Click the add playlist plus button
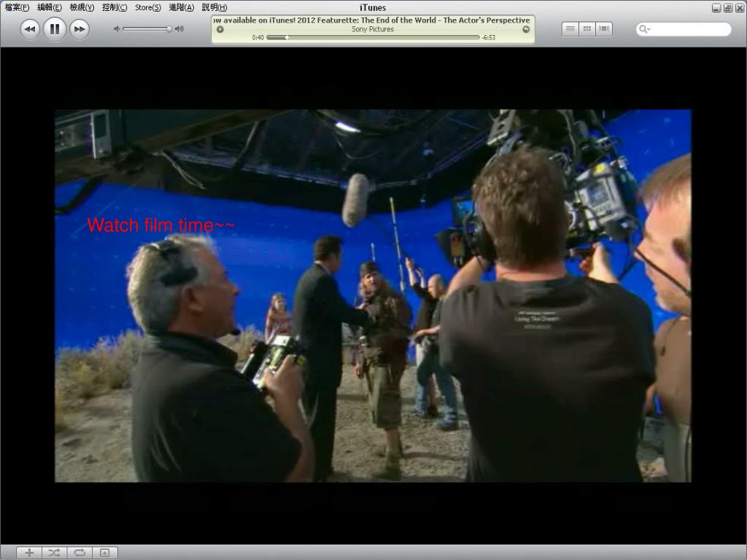 coord(29,553)
